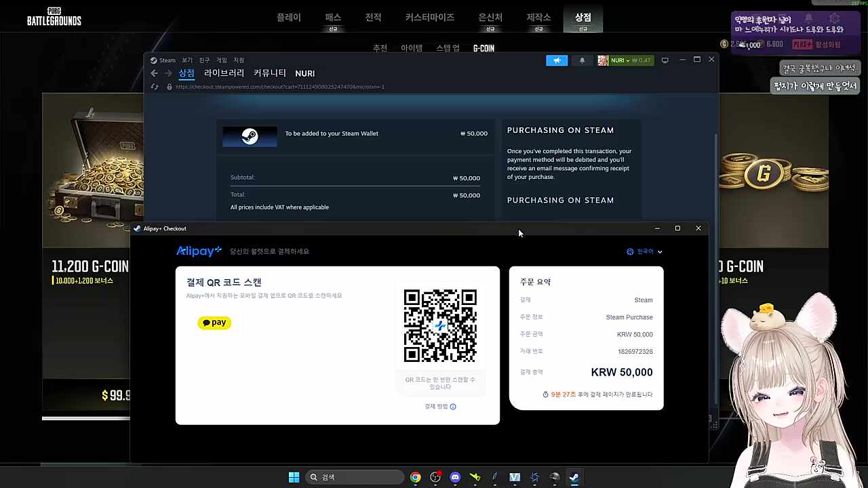Open the feather icon on taskbar
The width and height of the screenshot is (868, 488).
(x=494, y=477)
